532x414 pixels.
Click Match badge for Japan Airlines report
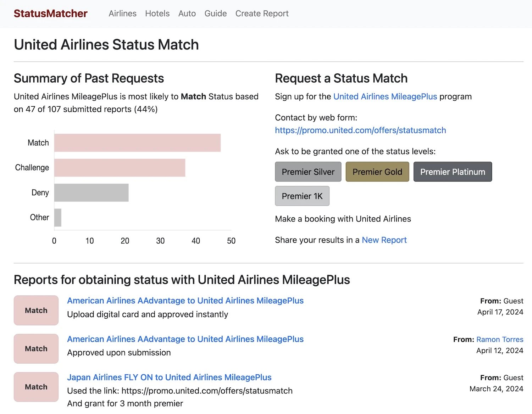coord(36,387)
